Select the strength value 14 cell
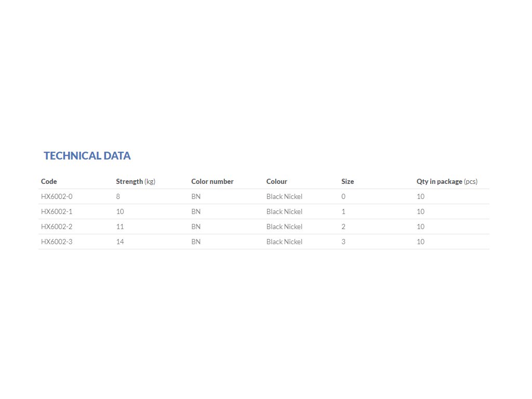Viewport: 532px width, 399px height. coord(120,242)
